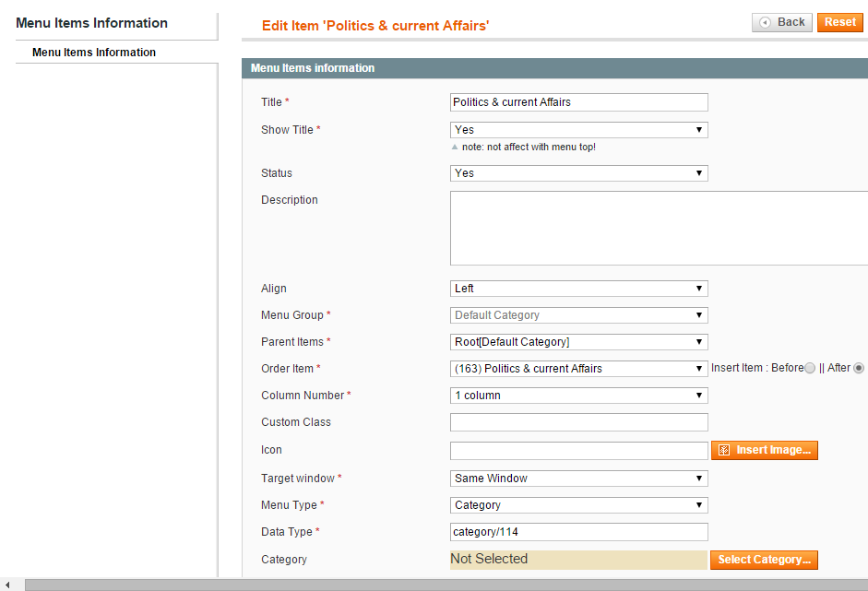Select the Before insert item radio
The height and width of the screenshot is (591, 868).
pos(810,368)
